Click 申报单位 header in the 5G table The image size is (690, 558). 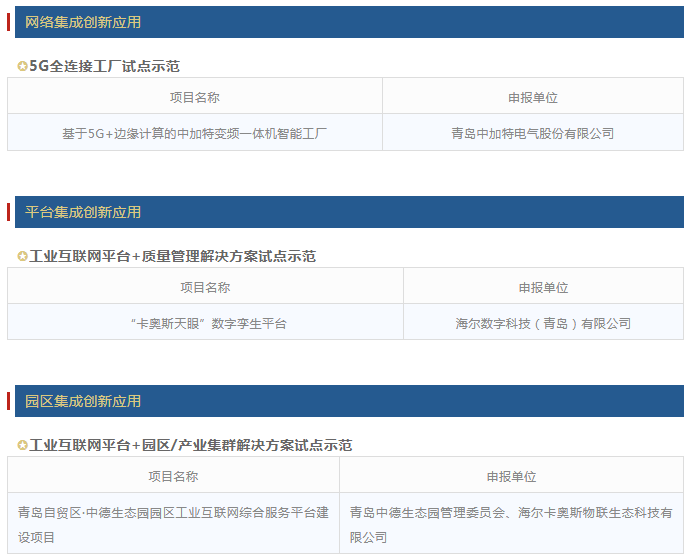(533, 96)
